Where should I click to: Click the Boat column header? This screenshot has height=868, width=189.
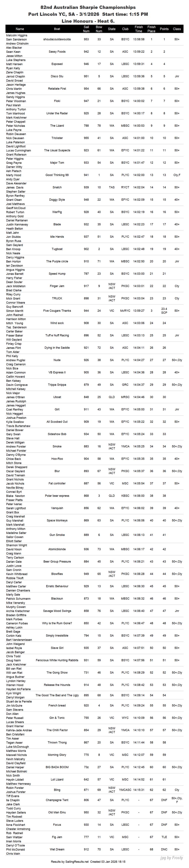pos(57,29)
